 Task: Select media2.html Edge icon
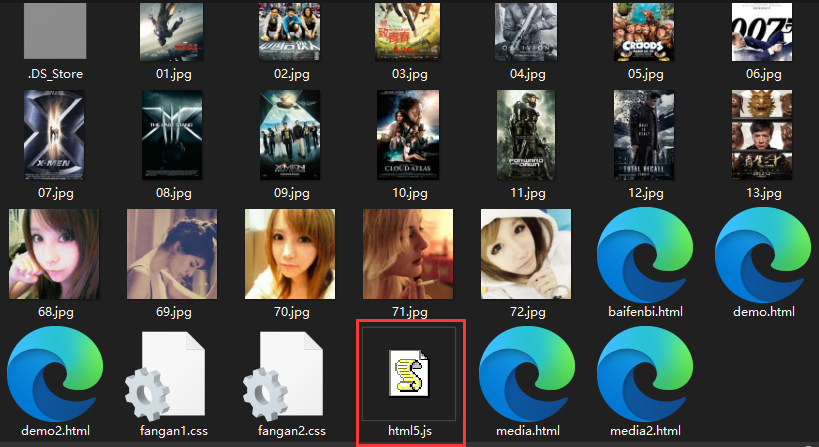(x=645, y=374)
